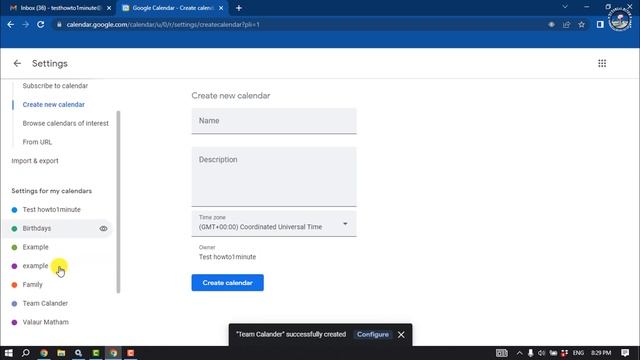Screen dimensions: 640x360
Task: Open the tab search chevron
Action: (565, 7)
